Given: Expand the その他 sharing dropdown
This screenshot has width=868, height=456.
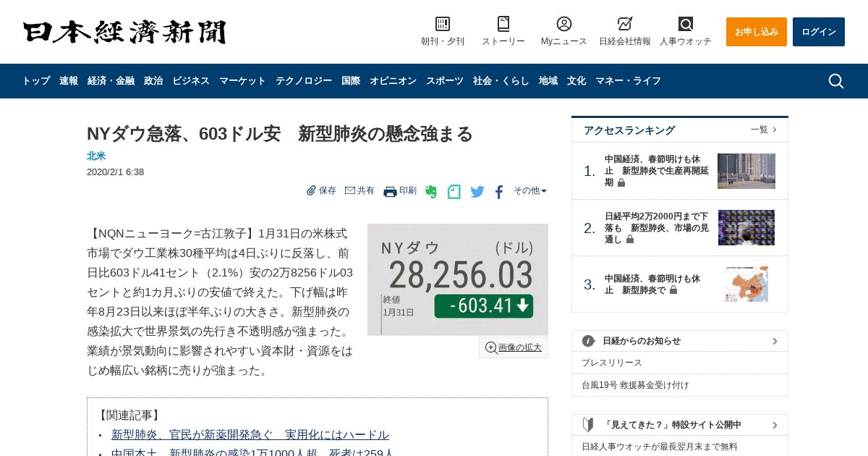Looking at the screenshot, I should point(530,190).
